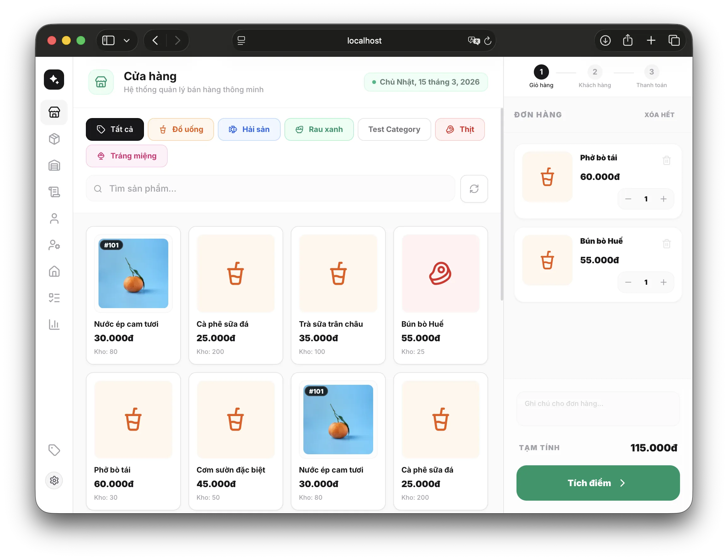
Task: Increase Phở bò tái quantity
Action: (x=663, y=199)
